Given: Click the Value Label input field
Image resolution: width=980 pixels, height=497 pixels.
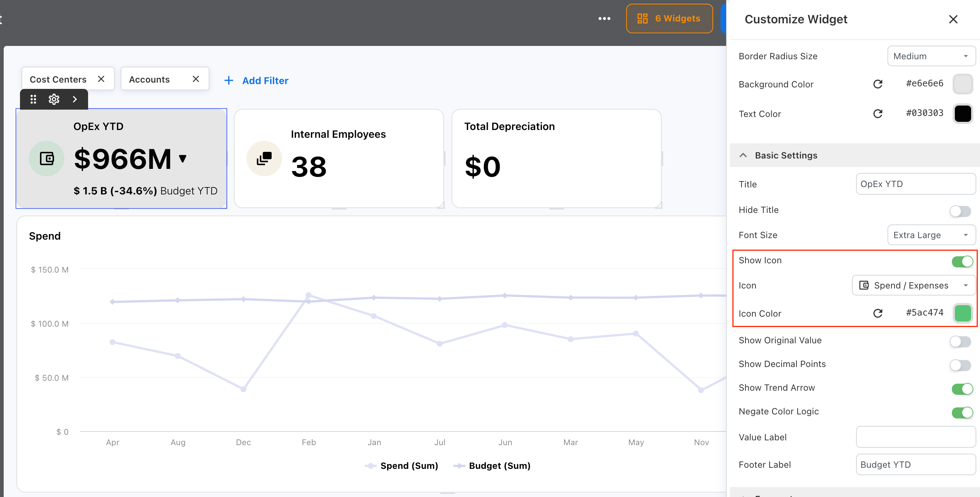Looking at the screenshot, I should (x=915, y=437).
